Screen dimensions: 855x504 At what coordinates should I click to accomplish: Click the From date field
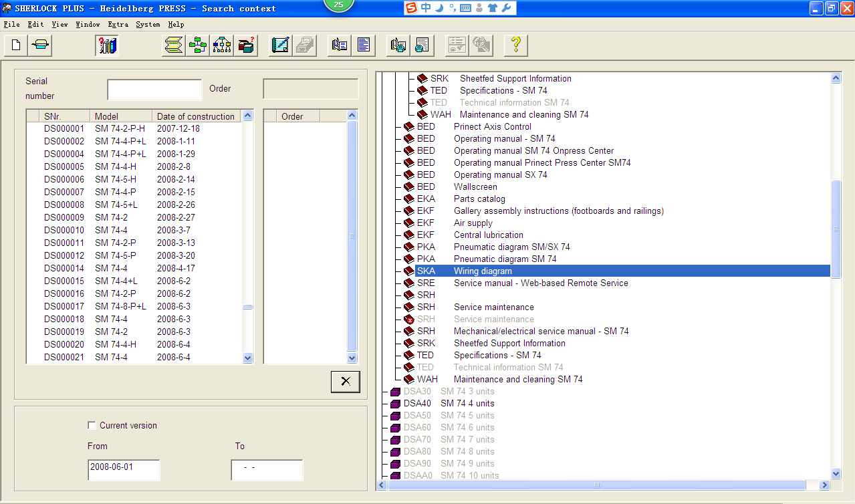coord(124,469)
